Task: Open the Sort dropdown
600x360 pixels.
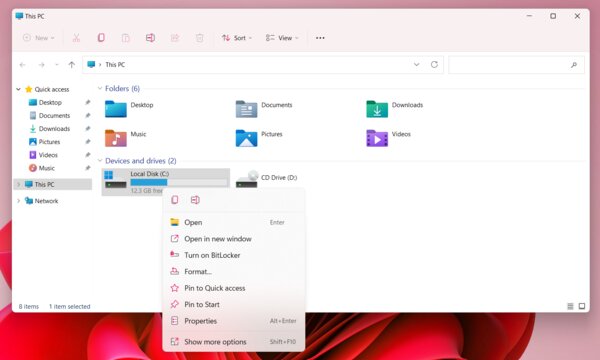Action: [237, 38]
